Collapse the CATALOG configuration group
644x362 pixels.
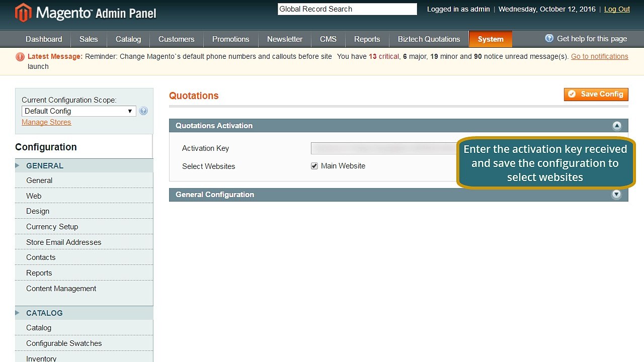84,313
